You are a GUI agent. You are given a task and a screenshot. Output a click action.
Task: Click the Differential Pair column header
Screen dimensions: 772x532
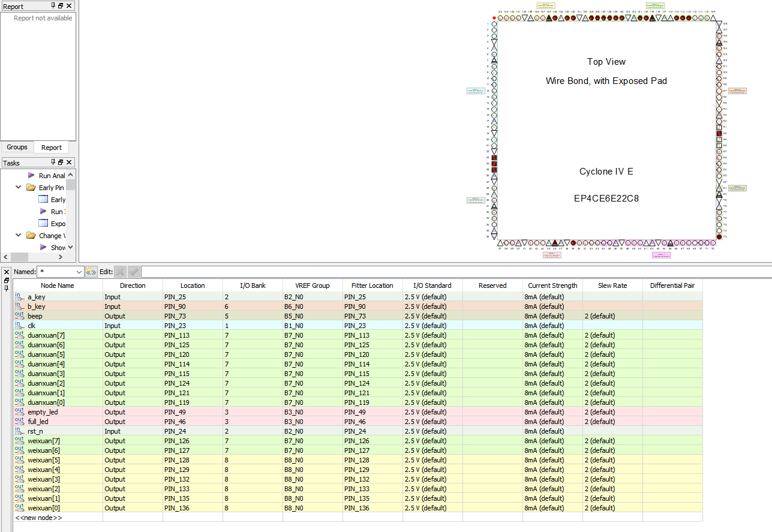pos(672,285)
